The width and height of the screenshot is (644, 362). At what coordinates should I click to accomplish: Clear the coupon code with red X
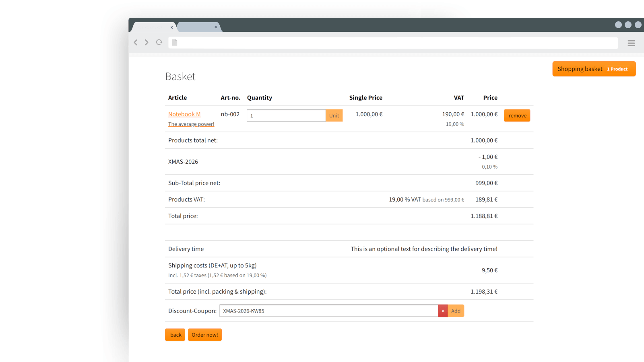[x=443, y=311]
